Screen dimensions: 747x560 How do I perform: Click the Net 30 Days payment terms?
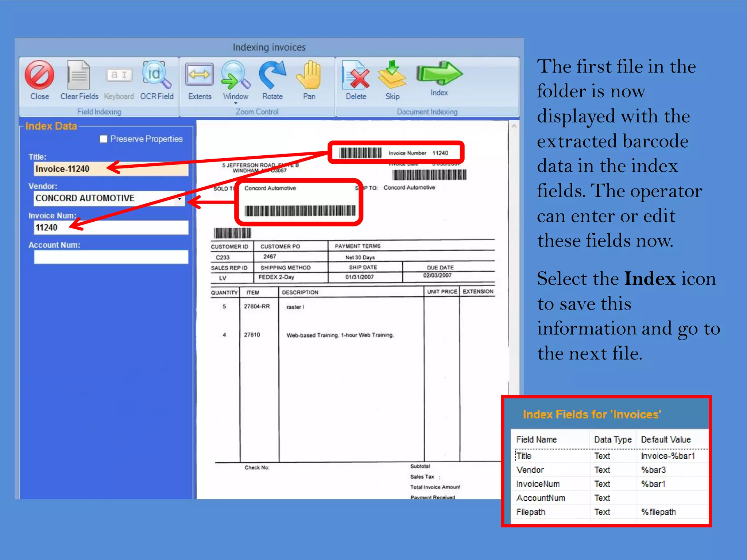[x=360, y=257]
